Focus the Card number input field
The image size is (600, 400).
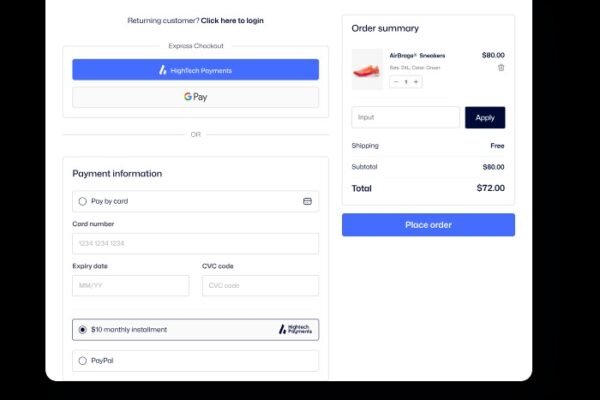click(x=196, y=243)
